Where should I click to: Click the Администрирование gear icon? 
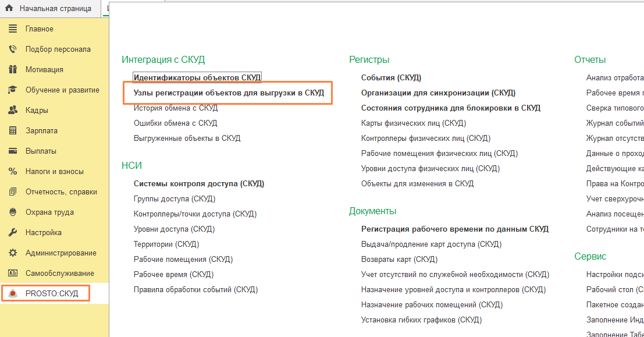coord(13,253)
